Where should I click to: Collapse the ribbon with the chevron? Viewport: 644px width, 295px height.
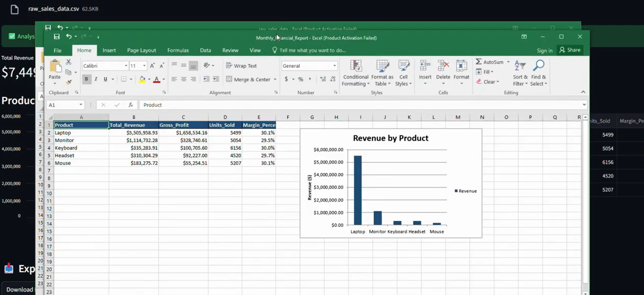point(583,92)
